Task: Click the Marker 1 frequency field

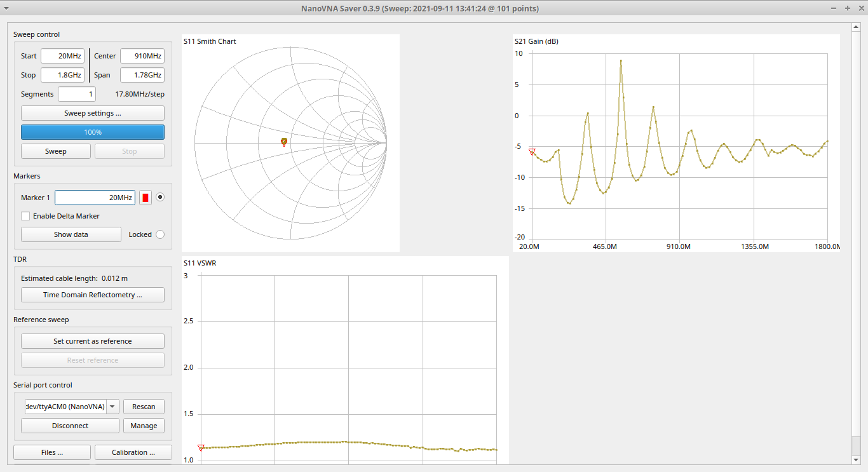Action: click(x=95, y=198)
